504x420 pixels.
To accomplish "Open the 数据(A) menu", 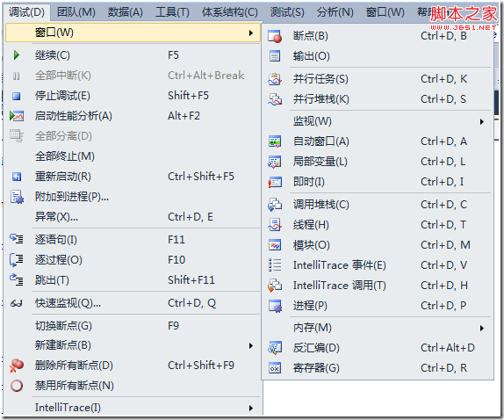I will (126, 12).
